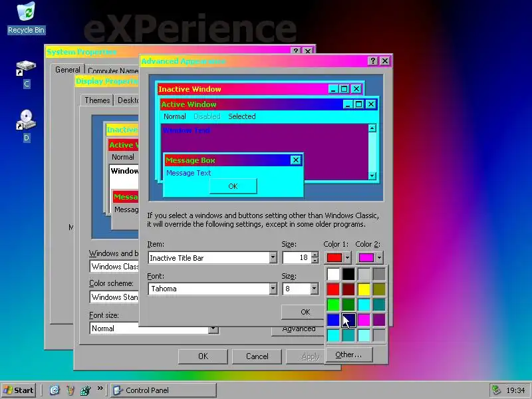Click OK in Advanced Appearance dialog
Image resolution: width=532 pixels, height=399 pixels.
click(303, 312)
